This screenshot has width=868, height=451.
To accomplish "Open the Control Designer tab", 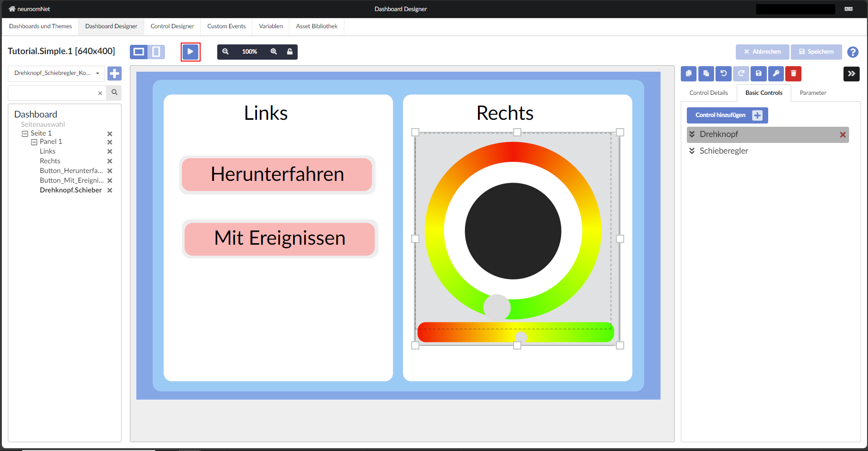I will pos(172,26).
